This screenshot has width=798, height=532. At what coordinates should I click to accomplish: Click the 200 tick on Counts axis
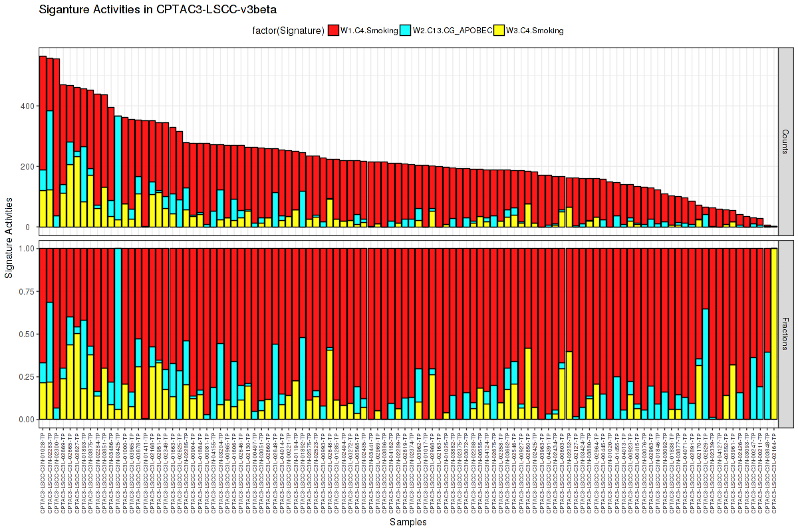pyautogui.click(x=27, y=167)
